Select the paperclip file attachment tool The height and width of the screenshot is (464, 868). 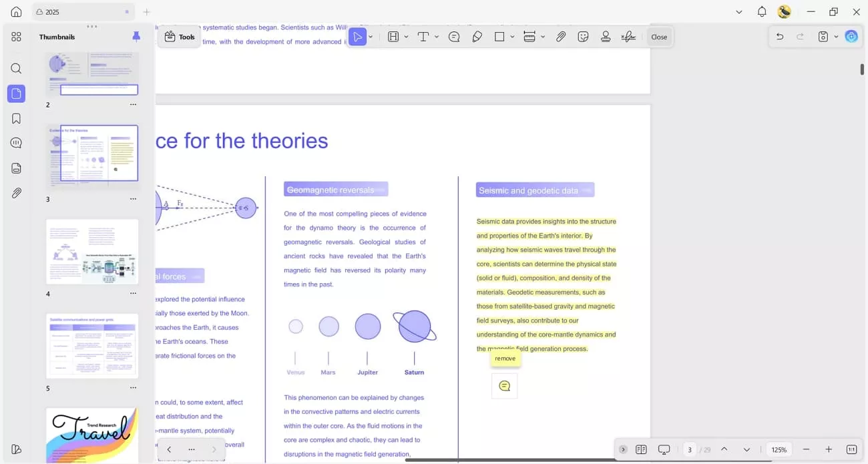click(561, 37)
